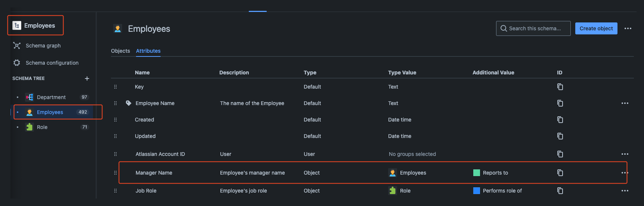Open actions menu for the Employee Name row
The height and width of the screenshot is (206, 644).
[625, 103]
